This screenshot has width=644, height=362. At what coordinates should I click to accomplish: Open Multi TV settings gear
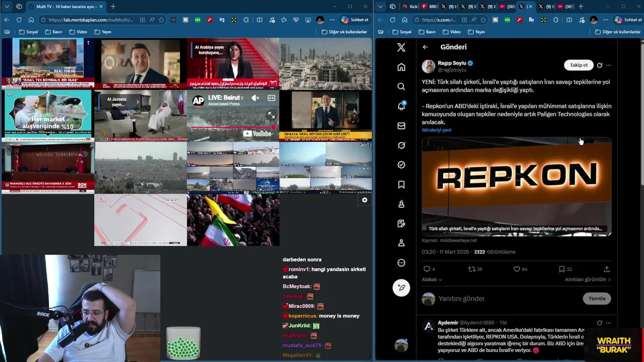click(x=364, y=200)
